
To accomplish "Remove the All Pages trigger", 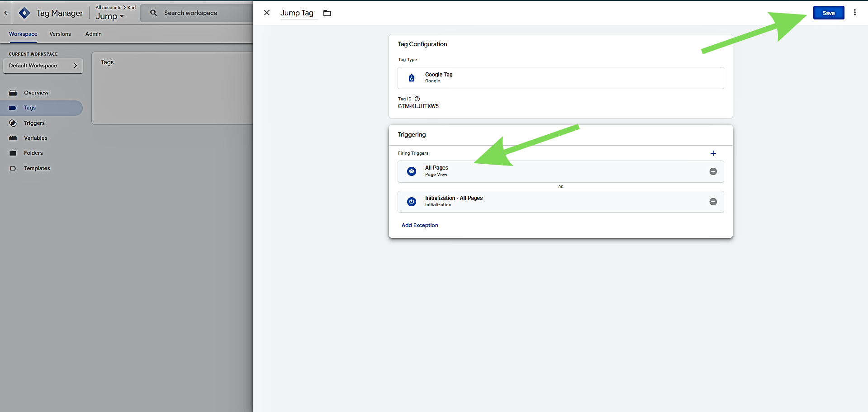I will point(713,171).
